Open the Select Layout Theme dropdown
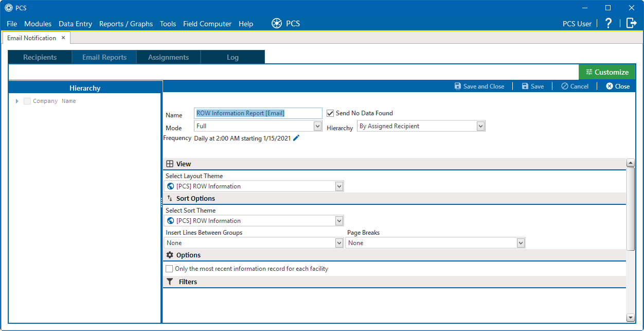The image size is (644, 331). pos(339,186)
